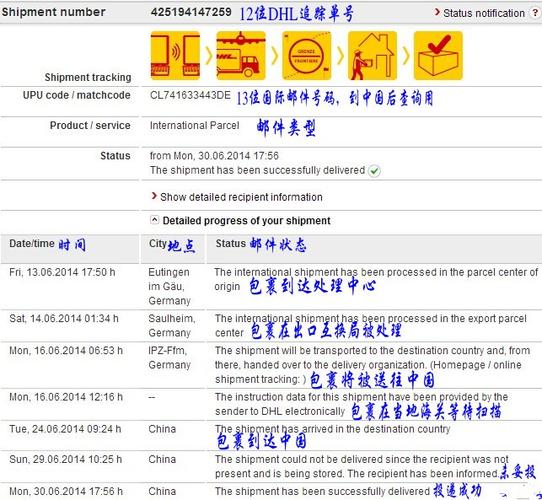This screenshot has width=542, height=500.
Task: Click the Mon, 16.06.2014 12:16 h entry
Action: [x=66, y=397]
